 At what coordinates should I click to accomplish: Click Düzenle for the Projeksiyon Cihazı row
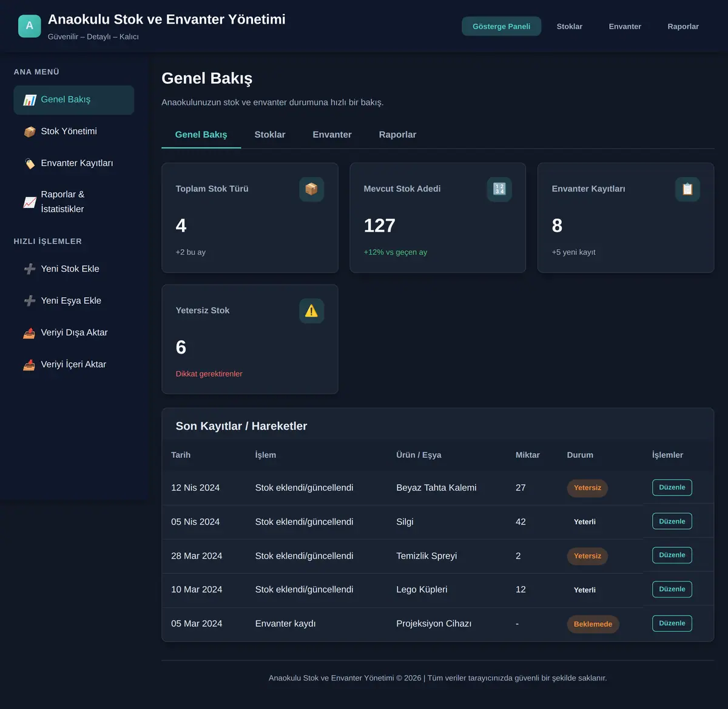tap(672, 623)
